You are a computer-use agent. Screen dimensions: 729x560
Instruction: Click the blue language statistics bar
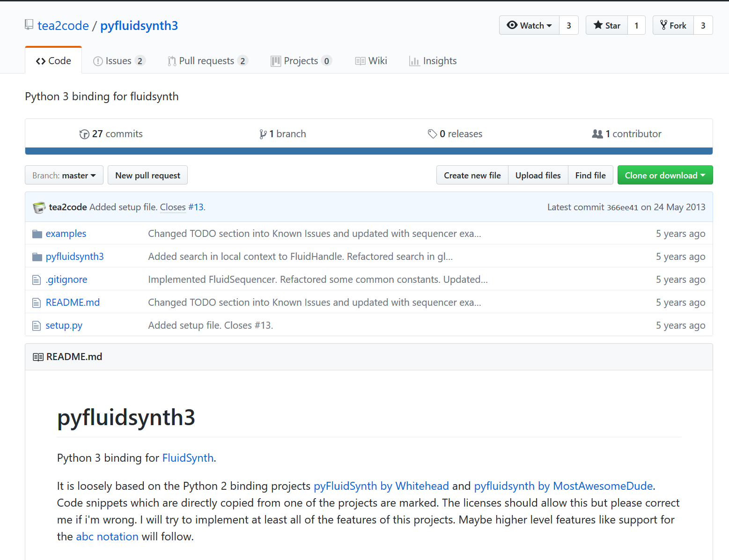[x=369, y=151]
